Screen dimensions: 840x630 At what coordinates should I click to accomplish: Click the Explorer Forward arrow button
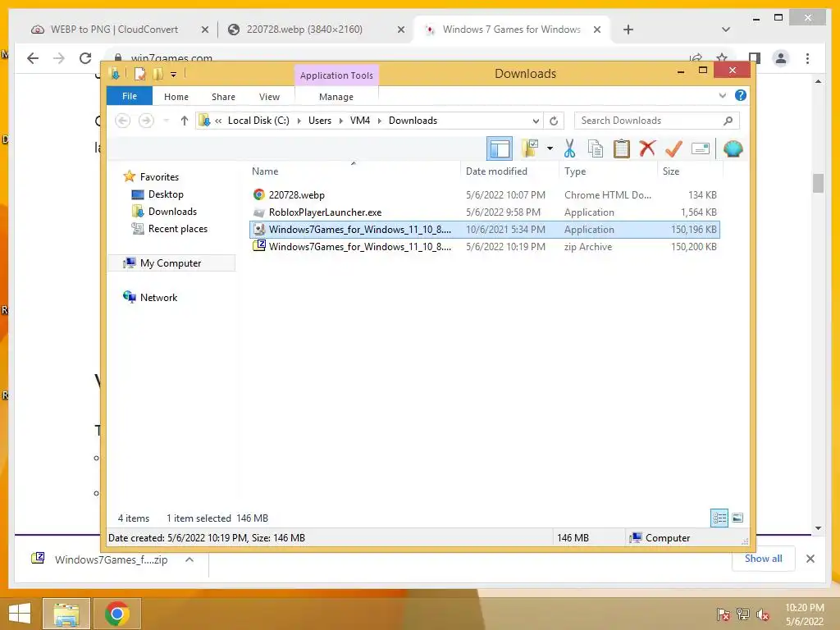click(146, 121)
